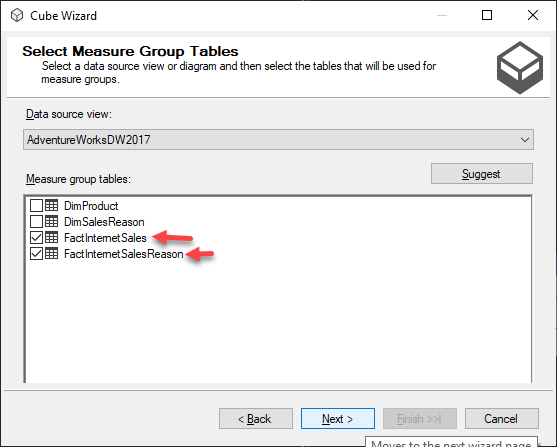This screenshot has width=557, height=447.
Task: Go back with the Back button
Action: [256, 419]
